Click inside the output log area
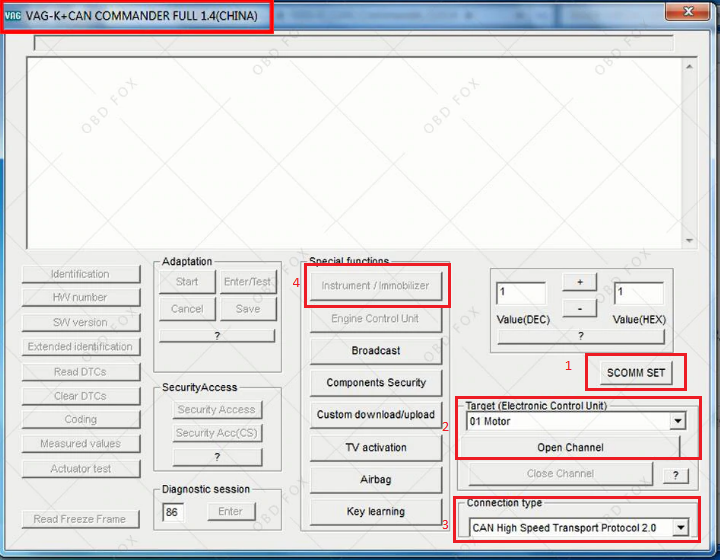The height and width of the screenshot is (560, 720). (x=354, y=153)
